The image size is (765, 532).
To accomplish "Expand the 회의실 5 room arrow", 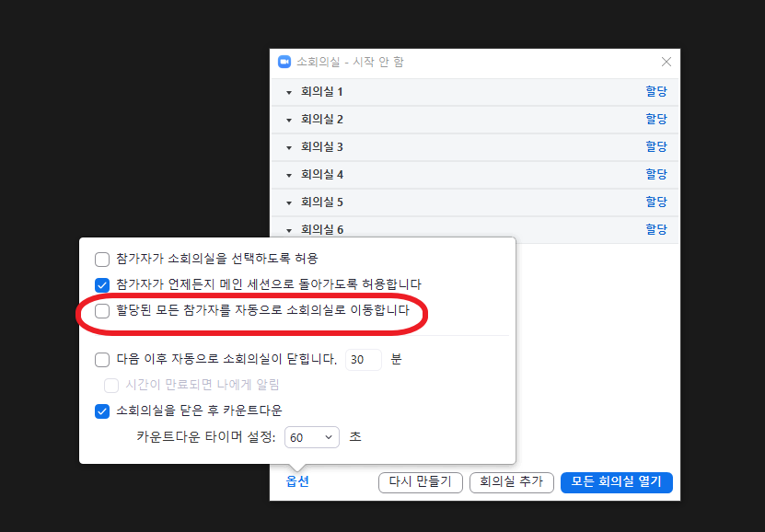I will (x=289, y=202).
